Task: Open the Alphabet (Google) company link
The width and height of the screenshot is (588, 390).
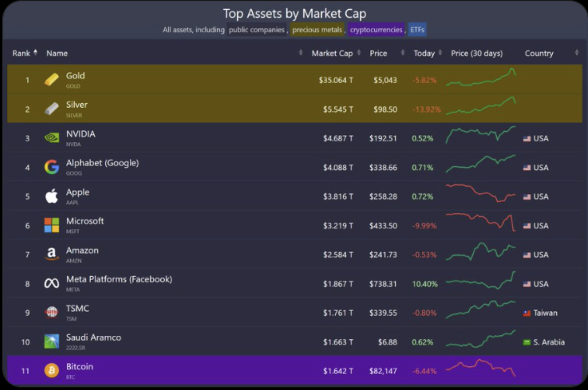Action: tap(102, 163)
